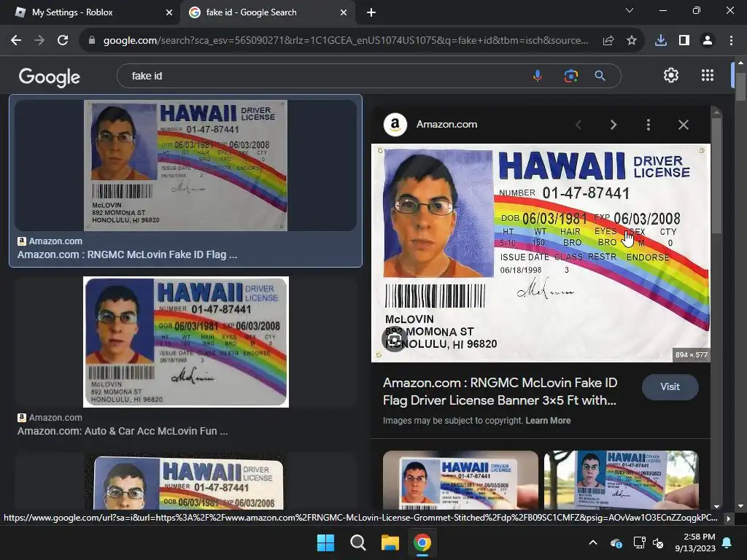Show previous image in preview panel
The width and height of the screenshot is (747, 560).
pyautogui.click(x=578, y=125)
